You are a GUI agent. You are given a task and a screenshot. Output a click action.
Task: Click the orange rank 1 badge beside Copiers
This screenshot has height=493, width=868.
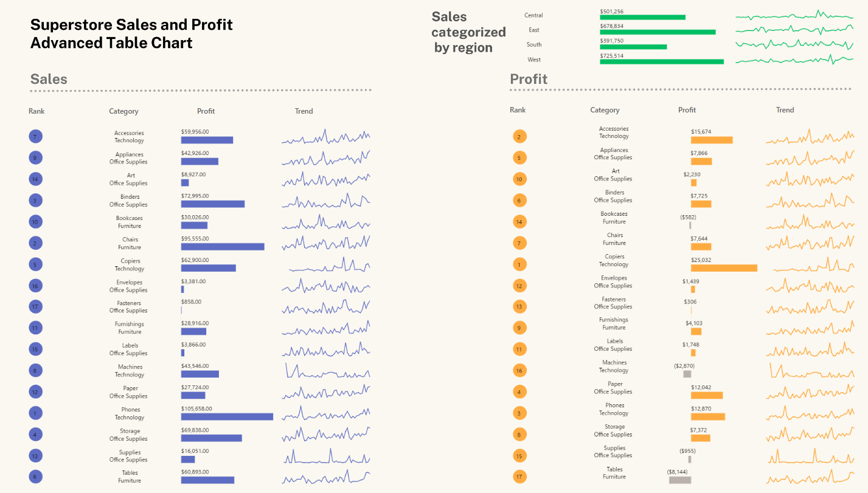(x=519, y=264)
